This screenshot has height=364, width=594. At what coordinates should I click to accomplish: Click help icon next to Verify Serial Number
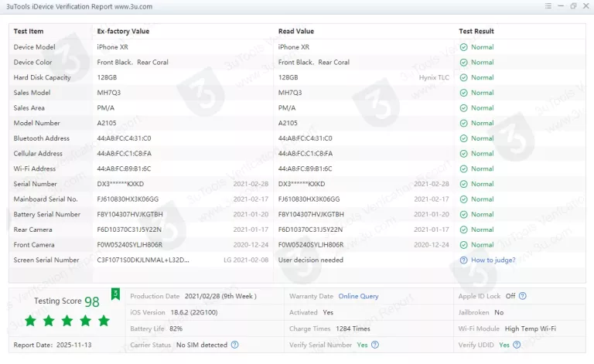click(377, 345)
